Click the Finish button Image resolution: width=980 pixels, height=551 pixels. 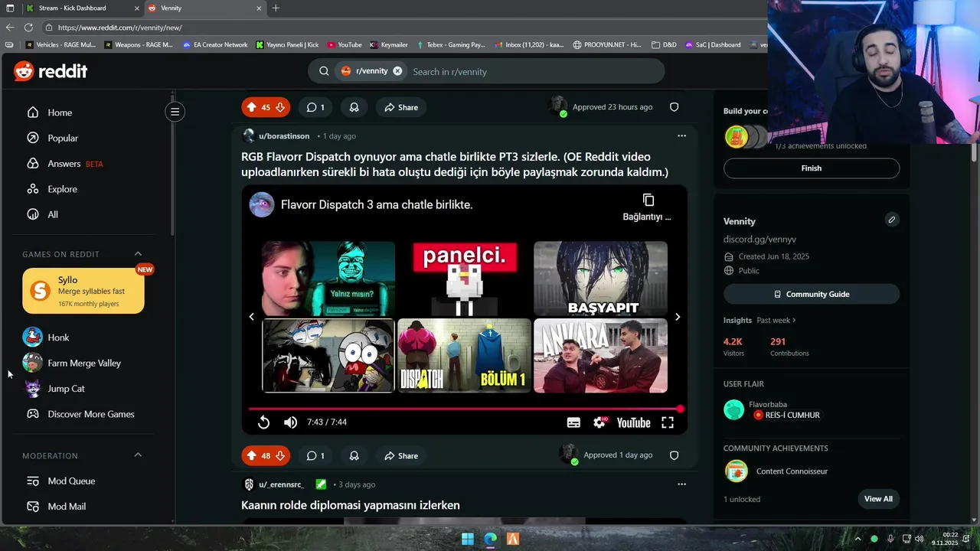point(812,168)
